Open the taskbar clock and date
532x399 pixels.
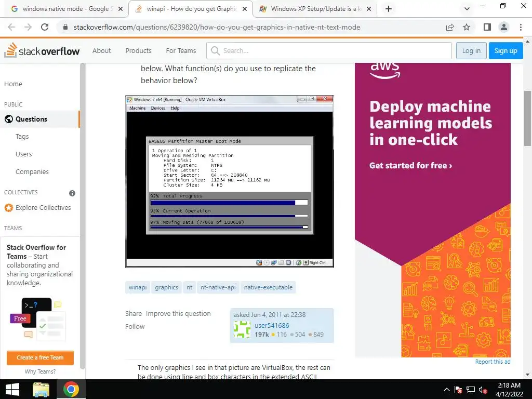[x=509, y=390]
